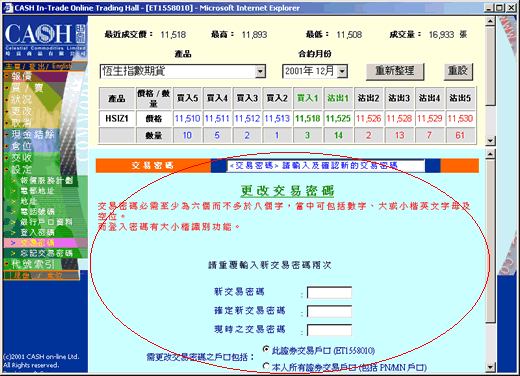This screenshot has width=520, height=376.
Task: Click the 新交易密碼 input field
Action: pos(329,293)
